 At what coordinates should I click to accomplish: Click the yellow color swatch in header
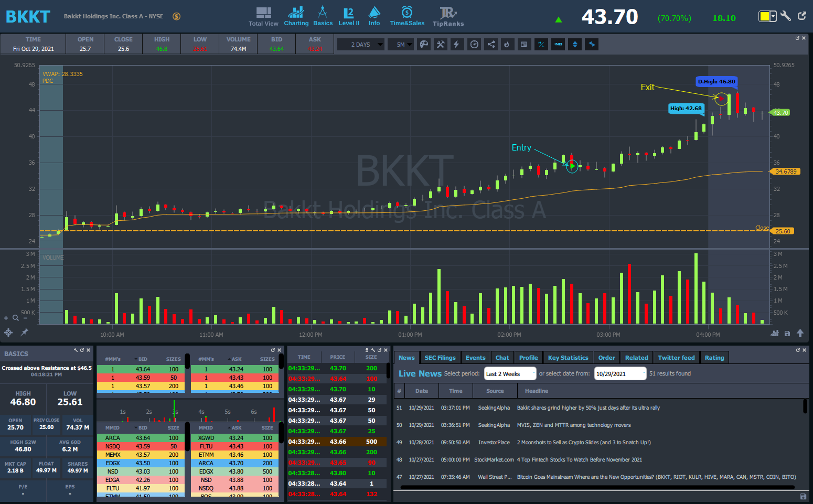pyautogui.click(x=765, y=16)
